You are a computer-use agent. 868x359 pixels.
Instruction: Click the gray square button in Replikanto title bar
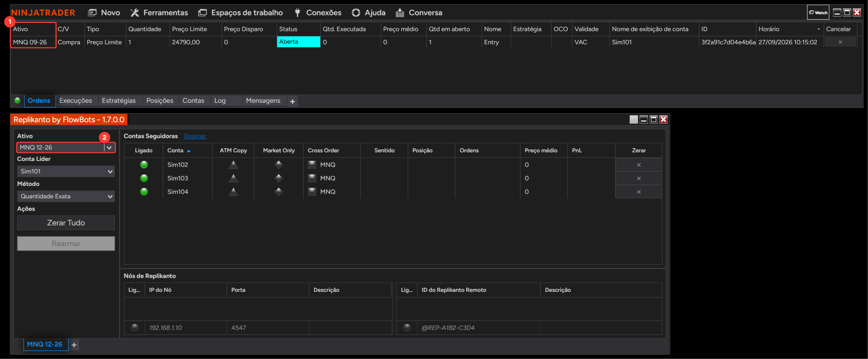click(x=634, y=119)
